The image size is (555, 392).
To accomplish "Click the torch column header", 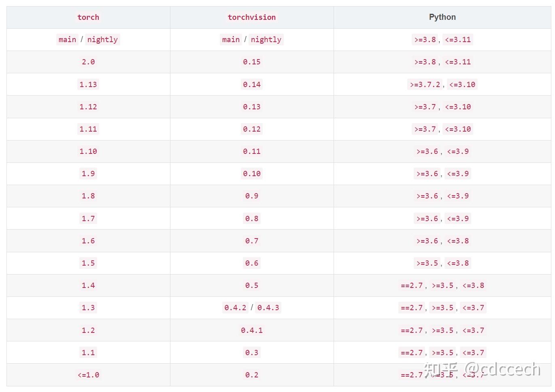I will click(88, 17).
